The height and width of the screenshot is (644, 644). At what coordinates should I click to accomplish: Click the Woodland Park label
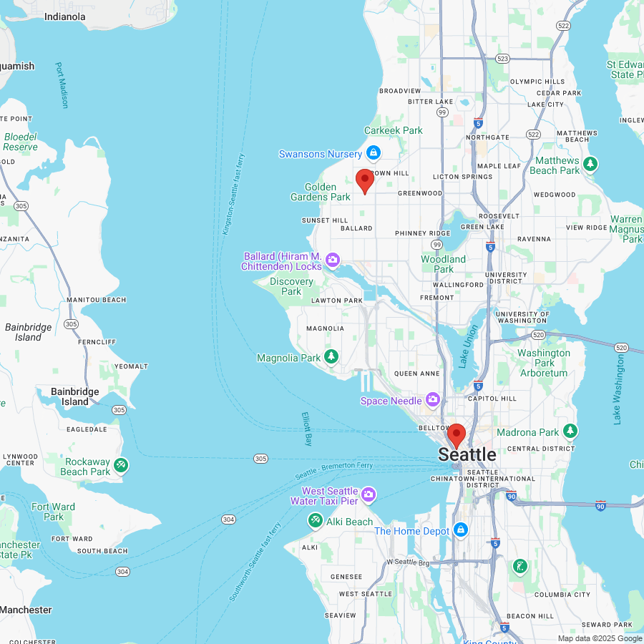pyautogui.click(x=443, y=264)
